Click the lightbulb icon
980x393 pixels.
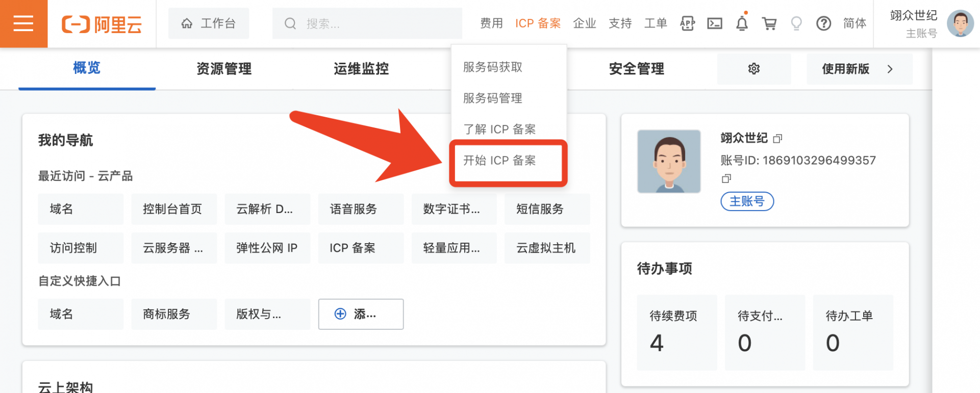point(796,23)
